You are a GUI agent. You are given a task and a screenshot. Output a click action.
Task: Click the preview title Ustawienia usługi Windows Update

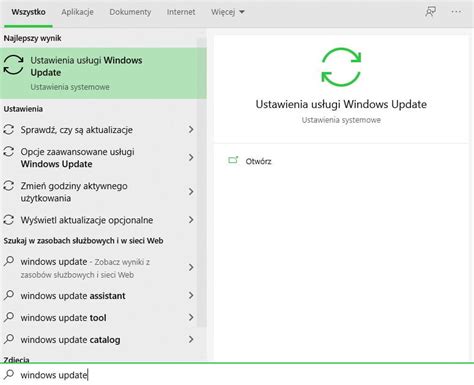(x=341, y=104)
